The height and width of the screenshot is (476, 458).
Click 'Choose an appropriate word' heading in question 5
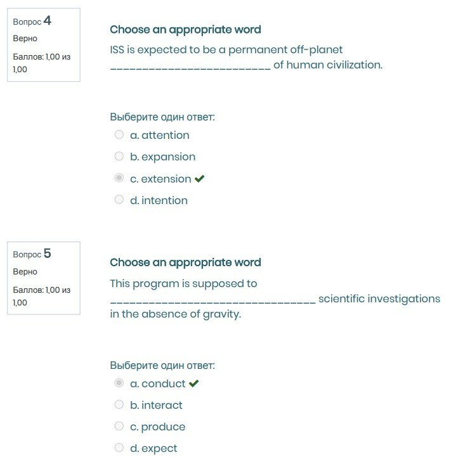pyautogui.click(x=185, y=262)
